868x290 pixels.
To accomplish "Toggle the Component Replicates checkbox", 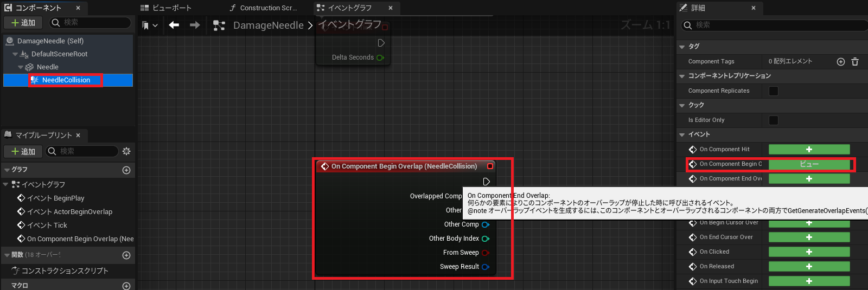I will coord(774,91).
